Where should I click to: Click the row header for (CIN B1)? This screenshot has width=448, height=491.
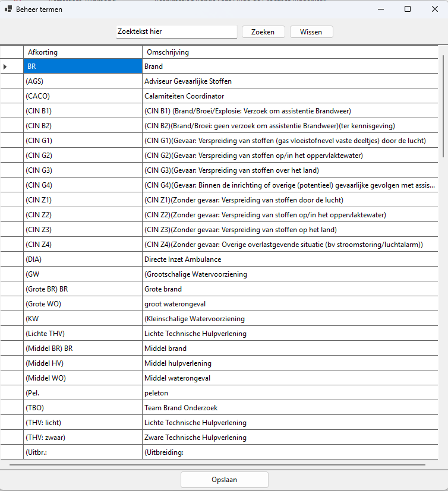pyautogui.click(x=12, y=111)
